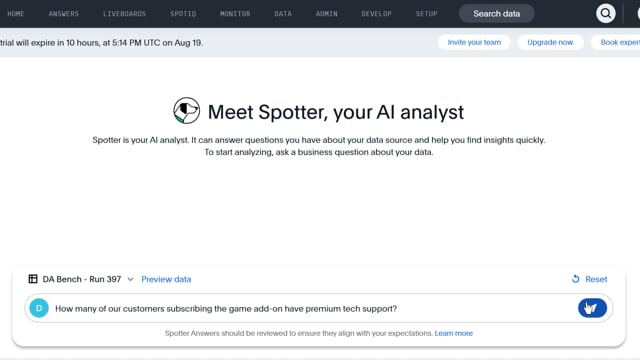Open the SpotIQ tab

(x=183, y=14)
